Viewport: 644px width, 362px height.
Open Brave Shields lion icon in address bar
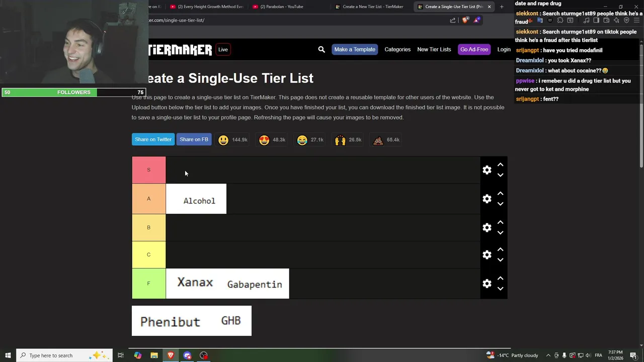465,20
